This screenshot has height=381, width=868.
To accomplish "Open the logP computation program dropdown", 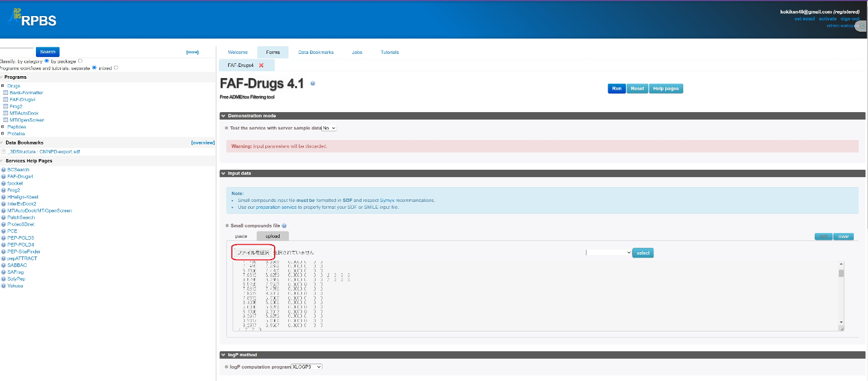I will pyautogui.click(x=307, y=367).
